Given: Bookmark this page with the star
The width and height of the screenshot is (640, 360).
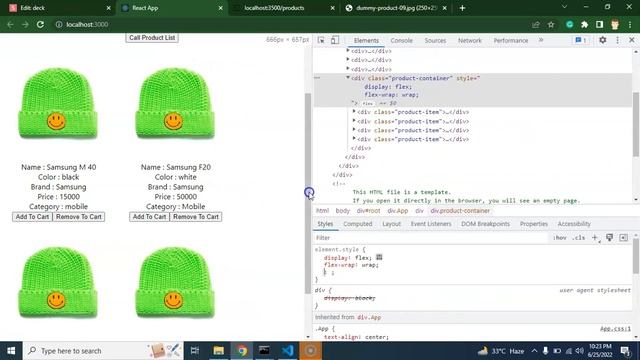Looking at the screenshot, I should tap(551, 24).
